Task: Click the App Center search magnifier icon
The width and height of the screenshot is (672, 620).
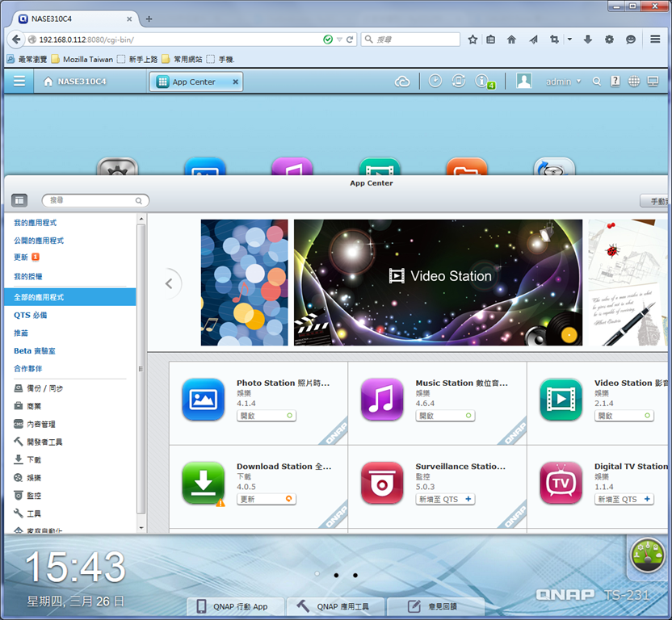Action: 138,200
